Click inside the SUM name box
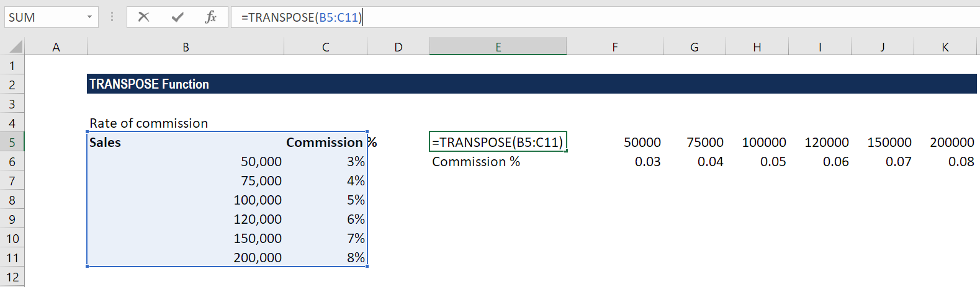 pyautogui.click(x=43, y=17)
